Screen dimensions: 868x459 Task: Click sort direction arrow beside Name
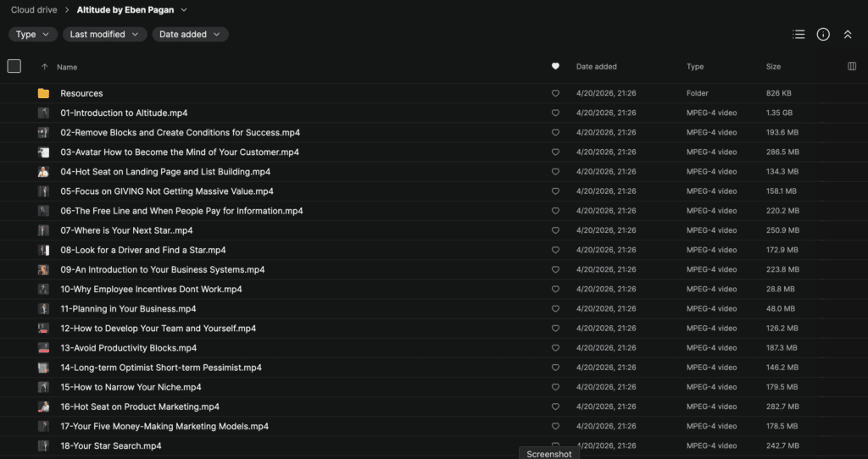click(x=44, y=66)
